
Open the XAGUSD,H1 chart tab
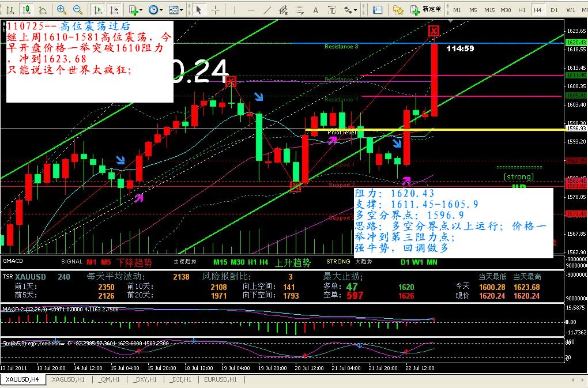tap(68, 379)
